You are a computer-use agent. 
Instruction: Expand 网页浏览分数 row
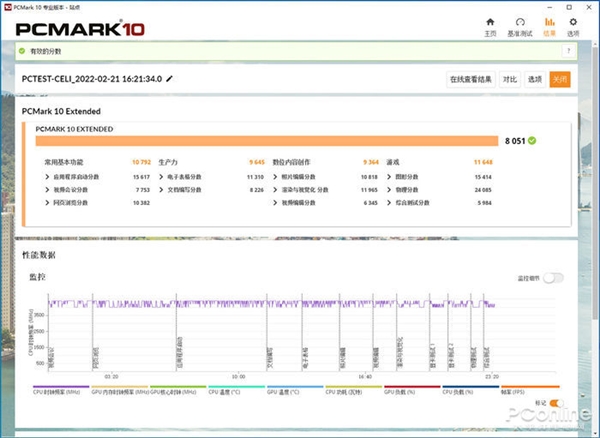tap(47, 203)
